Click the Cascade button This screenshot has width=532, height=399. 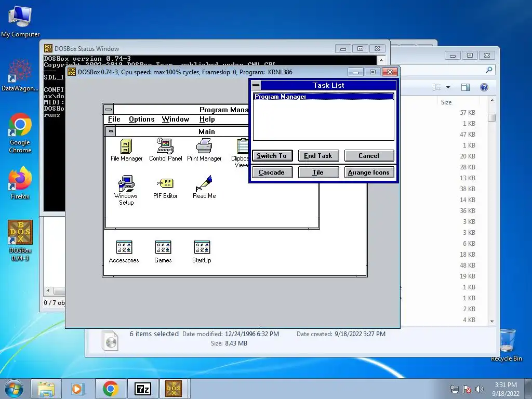tap(272, 172)
